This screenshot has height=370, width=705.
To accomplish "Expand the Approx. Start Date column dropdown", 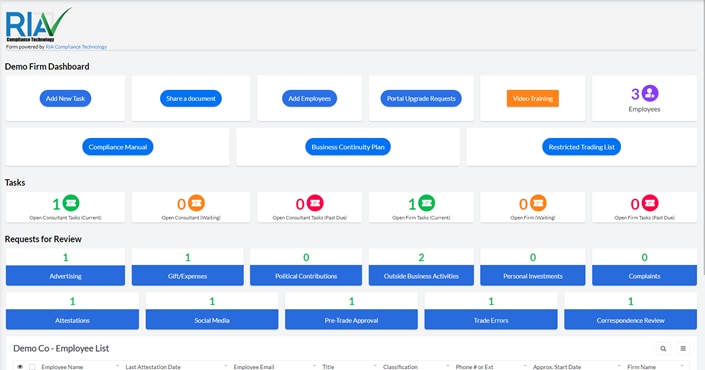I will coord(619,366).
